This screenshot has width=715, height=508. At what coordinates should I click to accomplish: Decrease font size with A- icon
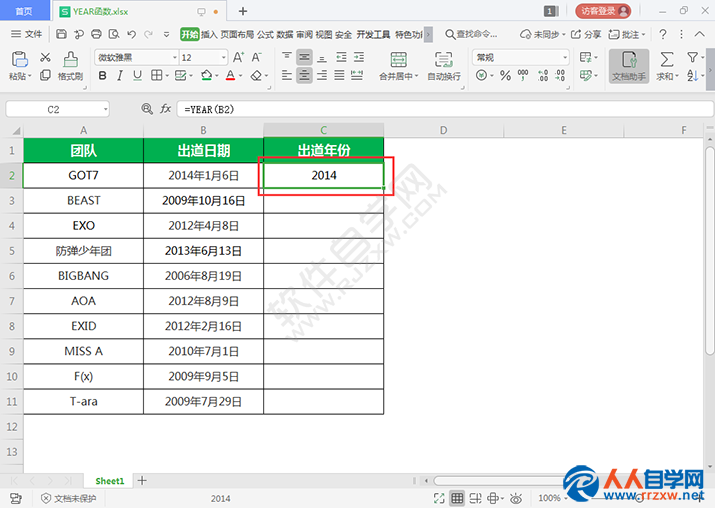(x=256, y=57)
